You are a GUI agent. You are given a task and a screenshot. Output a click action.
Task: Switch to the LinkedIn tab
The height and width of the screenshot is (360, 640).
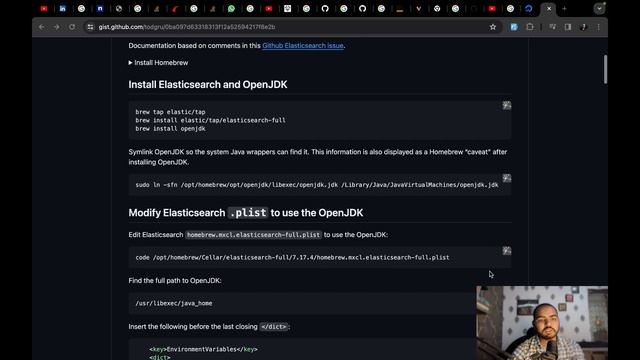pyautogui.click(x=62, y=9)
